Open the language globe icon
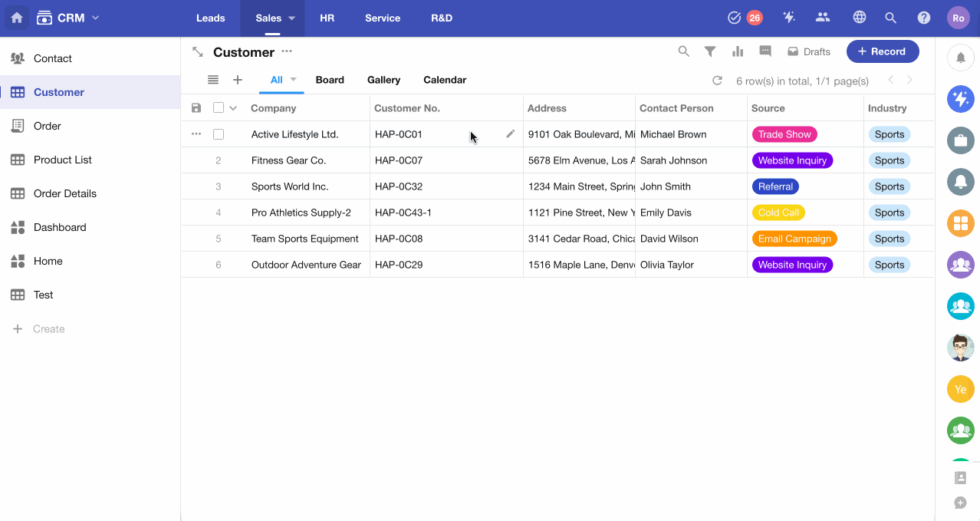This screenshot has width=980, height=521. coord(860,18)
